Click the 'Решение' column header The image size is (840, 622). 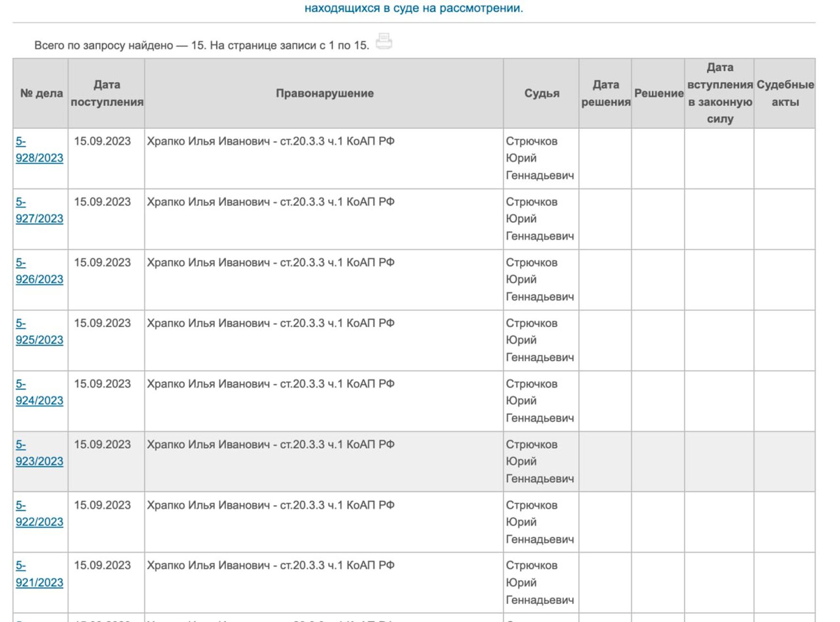pyautogui.click(x=659, y=93)
